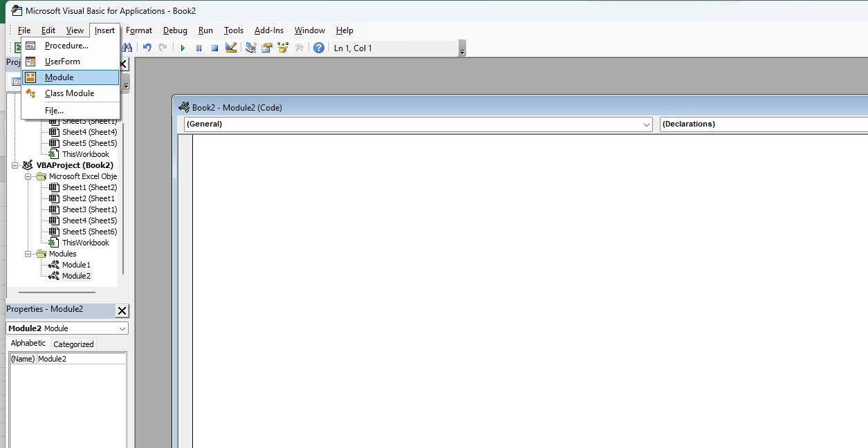Screen dimensions: 868x448
Task: Toggle Design Mode from the toolbar
Action: (232, 48)
